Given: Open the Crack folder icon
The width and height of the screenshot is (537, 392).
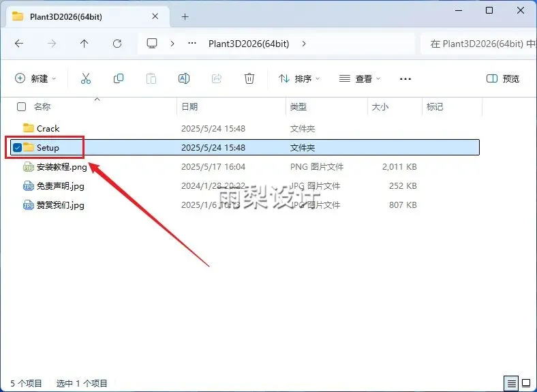Looking at the screenshot, I should coord(29,128).
